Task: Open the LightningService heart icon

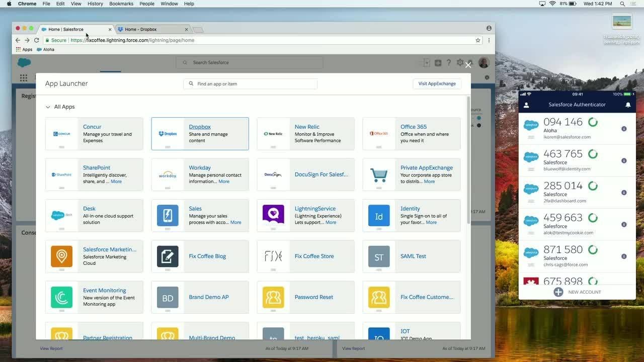Action: coord(273,215)
